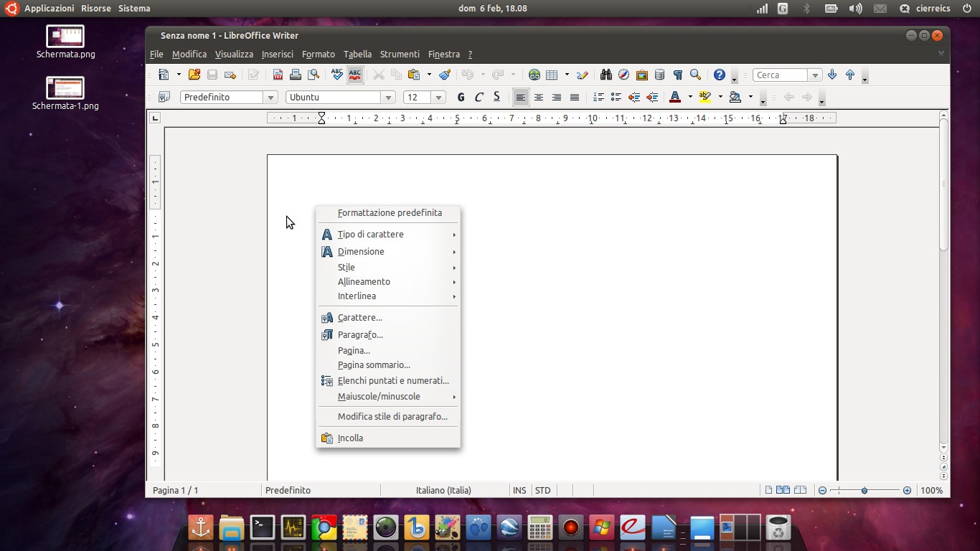Toggle Numbering list on
Image resolution: width=980 pixels, height=551 pixels.
(x=598, y=97)
